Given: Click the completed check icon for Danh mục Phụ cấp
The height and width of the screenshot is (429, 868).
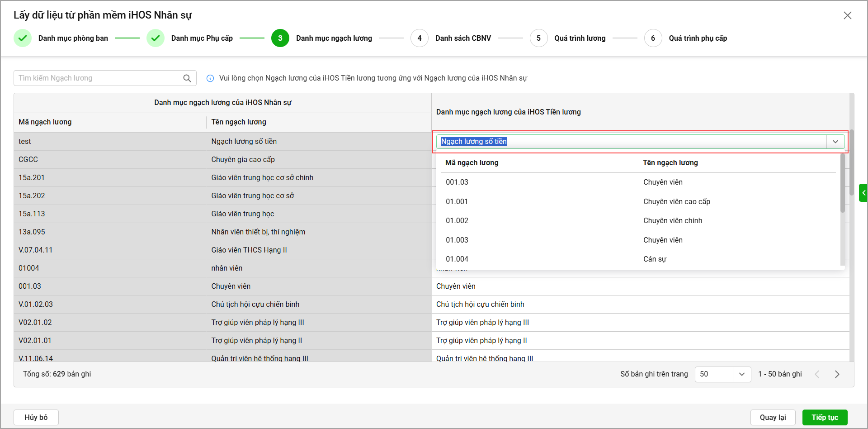Looking at the screenshot, I should click(x=156, y=38).
